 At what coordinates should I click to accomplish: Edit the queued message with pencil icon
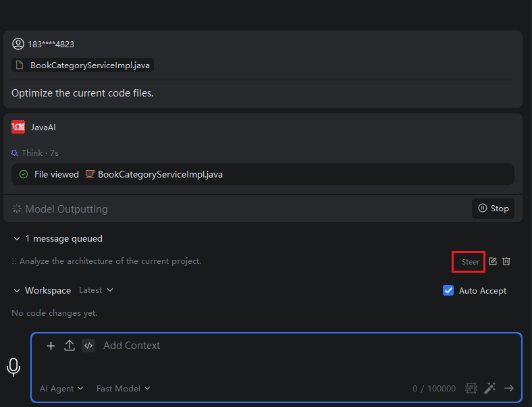(493, 261)
